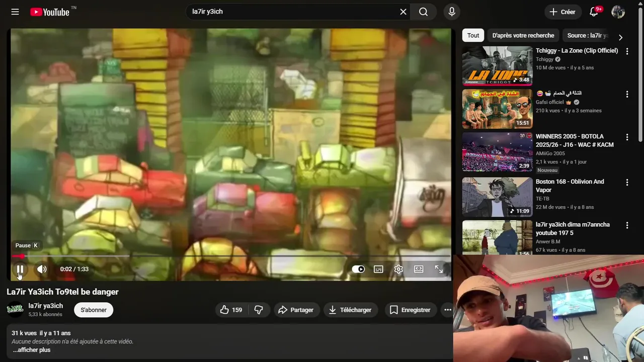The image size is (644, 362).
Task: Open the player settings gear
Action: point(398,269)
